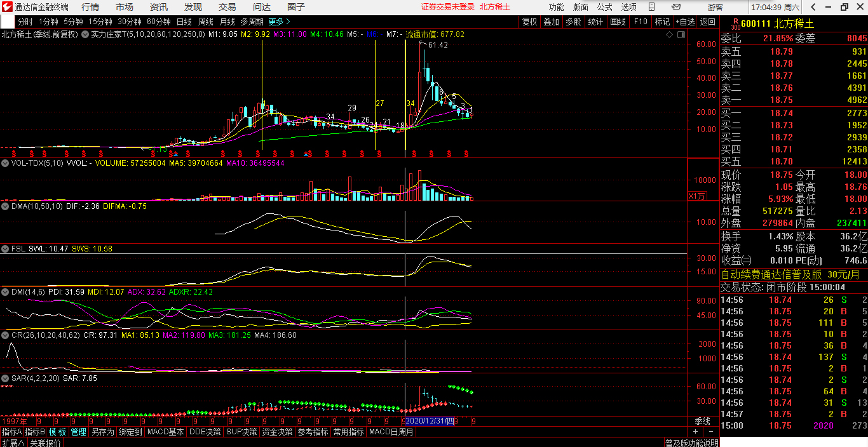Click the 返回 back button
This screenshot has width=868, height=447.
(x=707, y=22)
